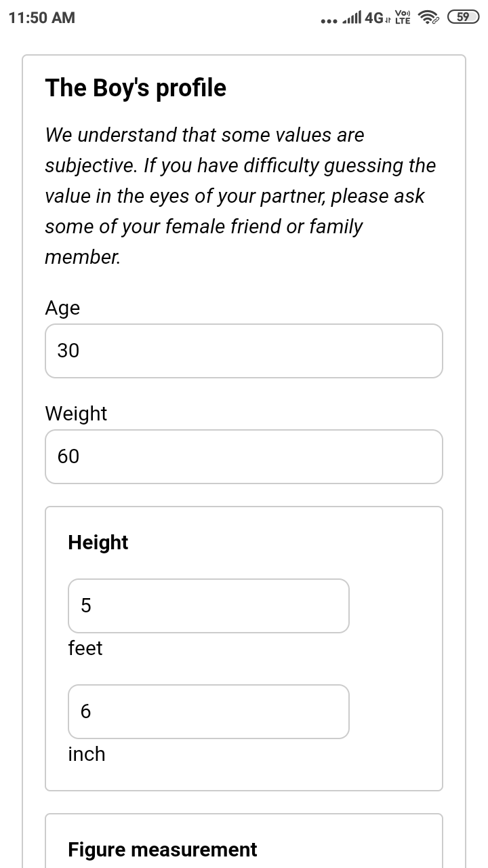Tap the Age label

62,308
